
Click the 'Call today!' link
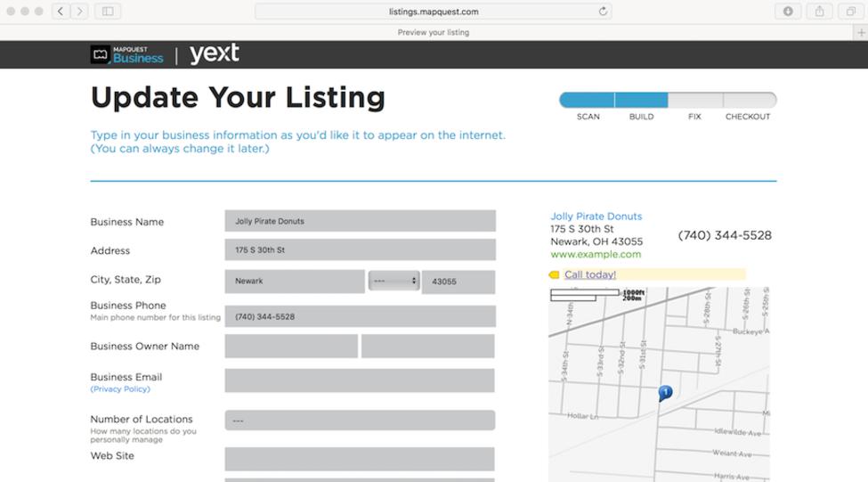coord(590,274)
